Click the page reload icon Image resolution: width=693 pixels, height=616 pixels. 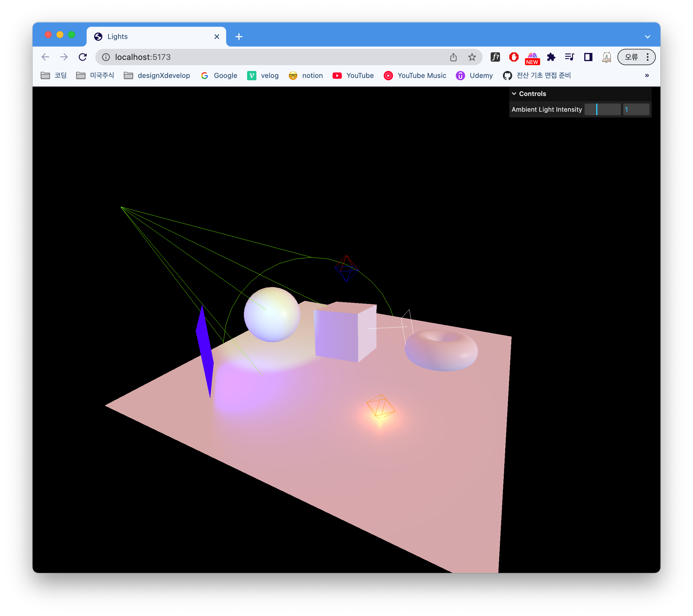[83, 57]
